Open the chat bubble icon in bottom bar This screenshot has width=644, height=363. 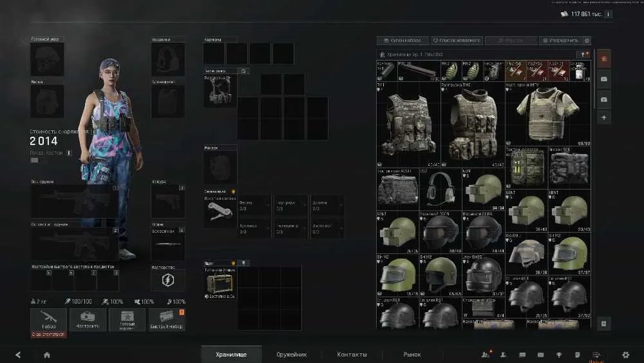(522, 355)
